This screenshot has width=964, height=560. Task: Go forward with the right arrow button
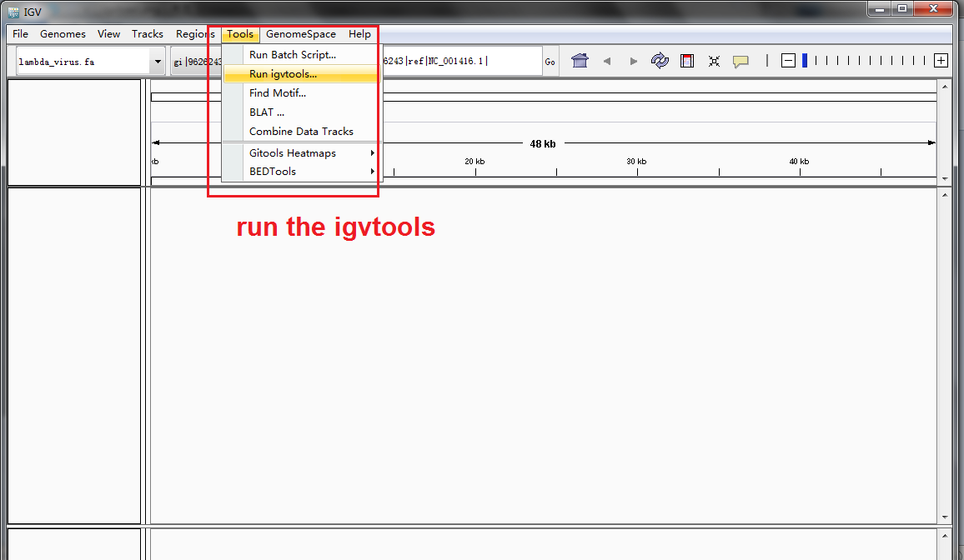click(x=633, y=61)
